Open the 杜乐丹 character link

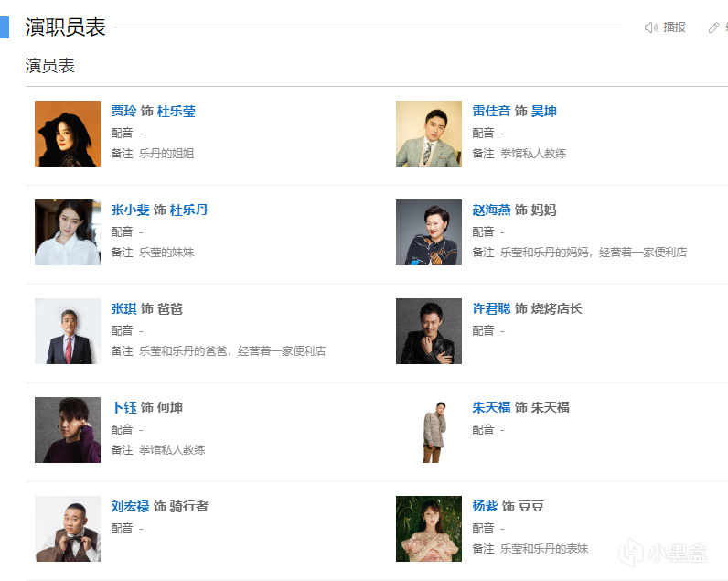tap(189, 210)
